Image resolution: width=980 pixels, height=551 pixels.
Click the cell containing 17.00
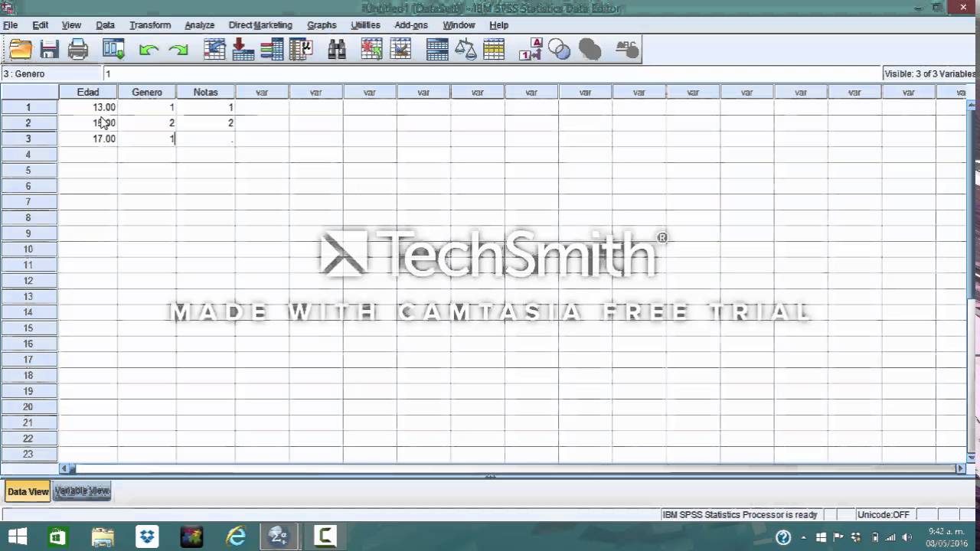coord(88,139)
